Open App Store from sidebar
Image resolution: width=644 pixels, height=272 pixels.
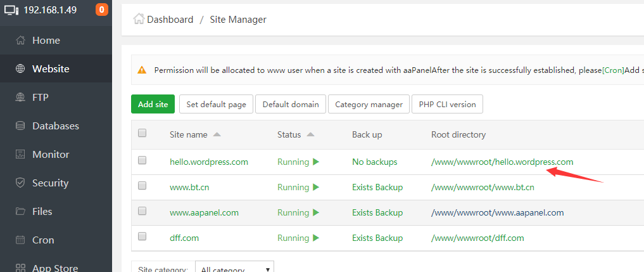coord(55,268)
